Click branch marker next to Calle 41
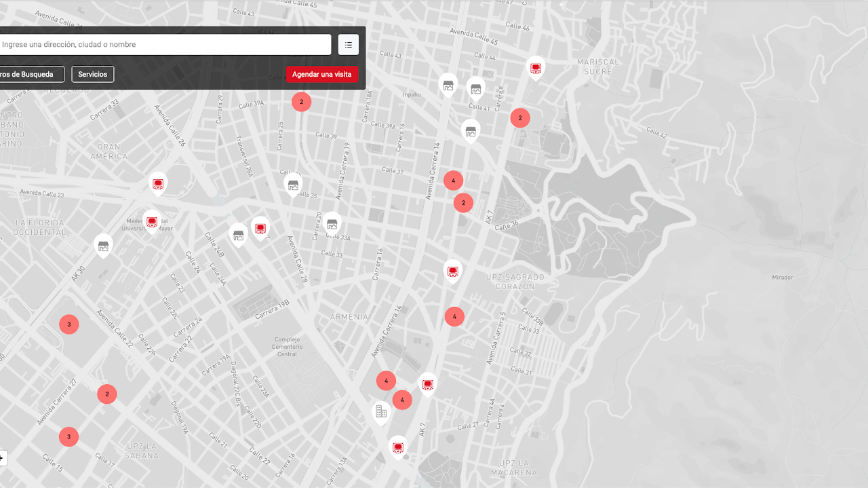Image resolution: width=868 pixels, height=488 pixels. click(475, 88)
